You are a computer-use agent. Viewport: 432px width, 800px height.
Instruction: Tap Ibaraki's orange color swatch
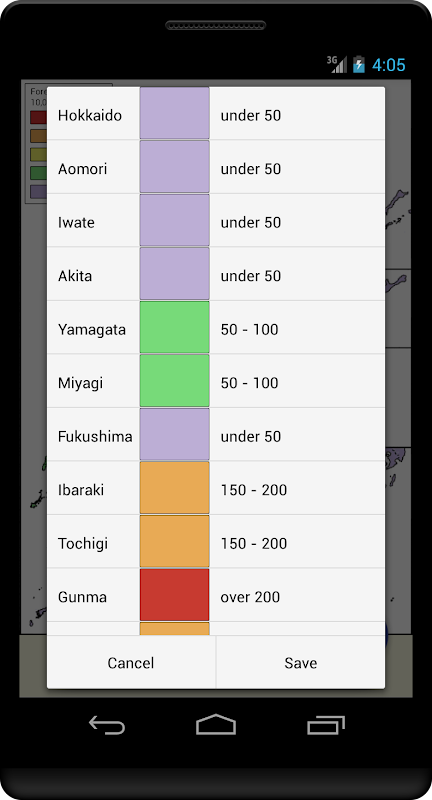[174, 488]
